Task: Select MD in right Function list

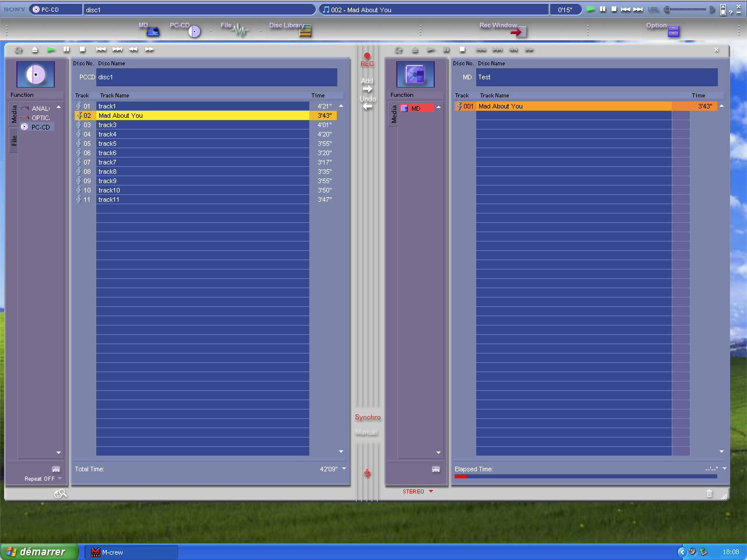Action: pyautogui.click(x=417, y=108)
